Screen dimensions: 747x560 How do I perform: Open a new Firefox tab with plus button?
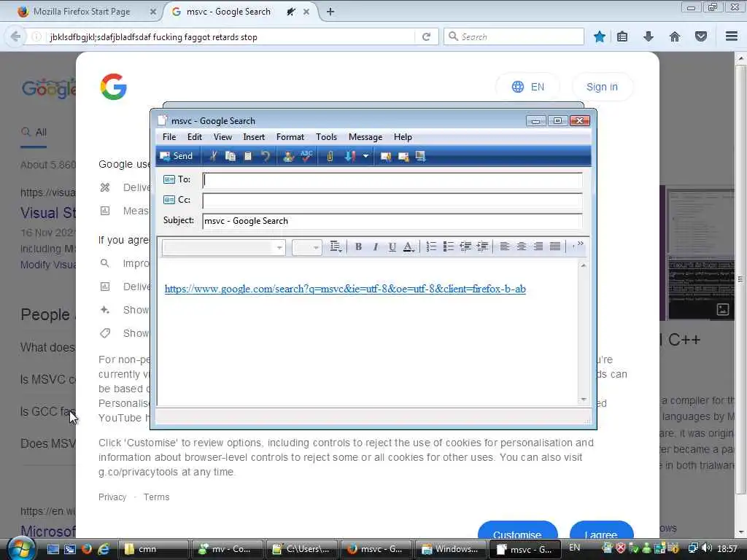[330, 12]
